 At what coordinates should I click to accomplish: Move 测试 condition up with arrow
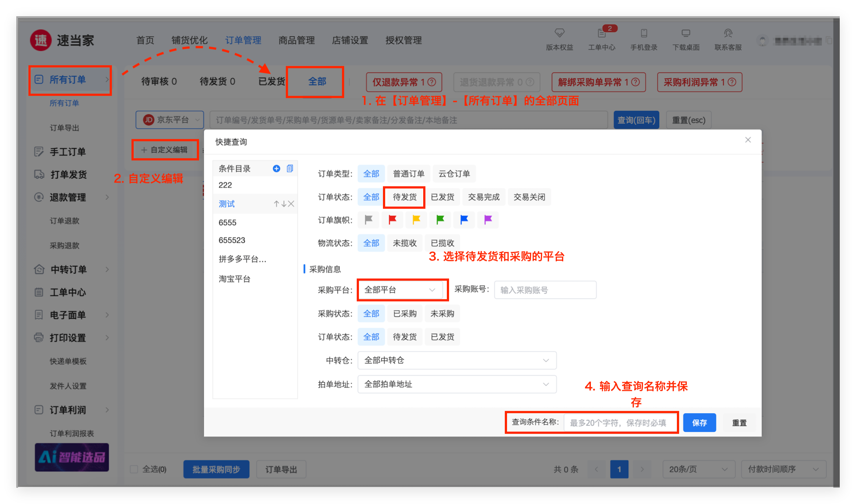tap(276, 204)
